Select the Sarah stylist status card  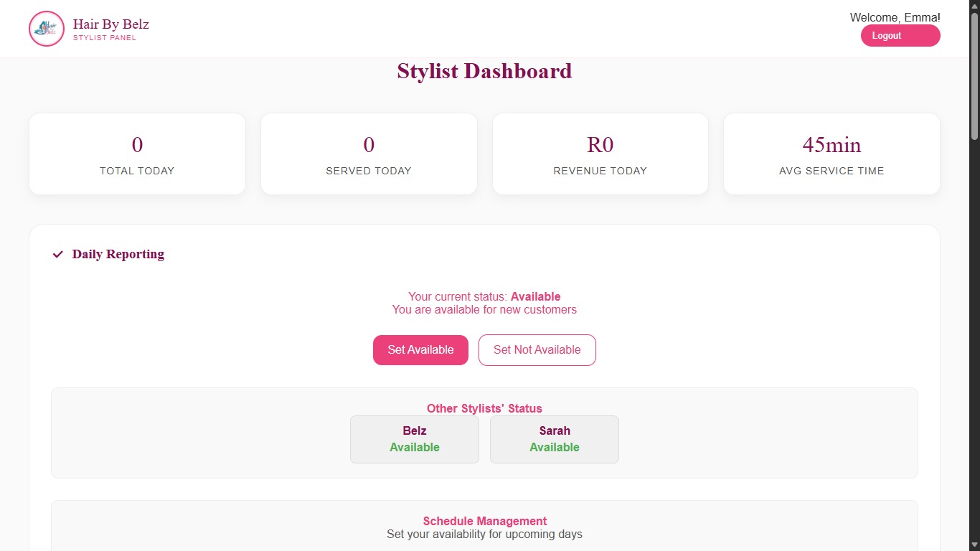554,439
